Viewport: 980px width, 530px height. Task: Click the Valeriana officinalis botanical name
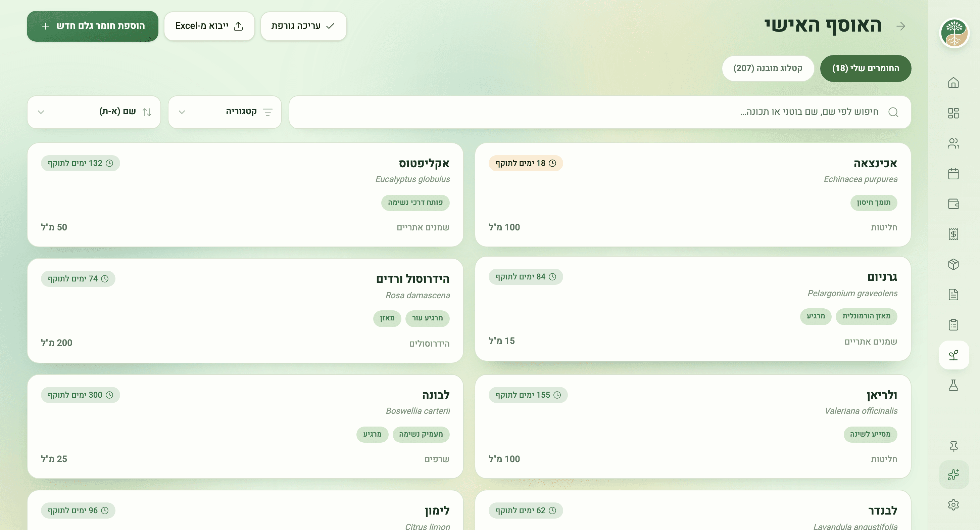(861, 411)
